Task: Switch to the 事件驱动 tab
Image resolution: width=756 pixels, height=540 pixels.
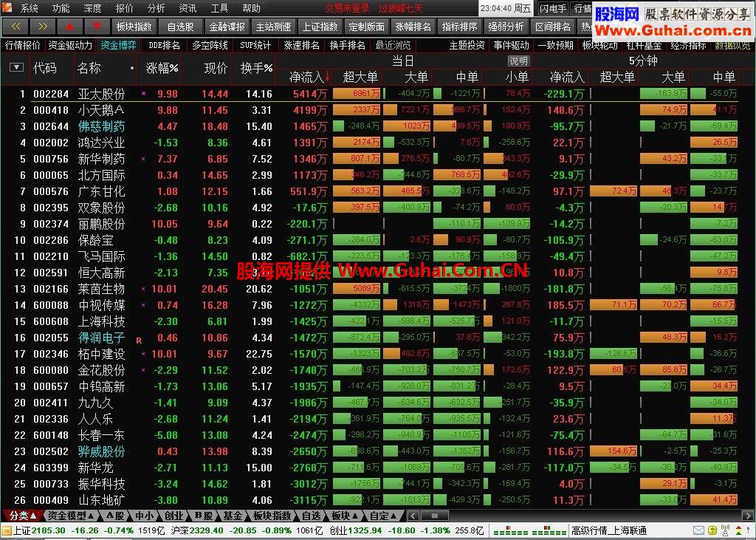Action: 511,45
